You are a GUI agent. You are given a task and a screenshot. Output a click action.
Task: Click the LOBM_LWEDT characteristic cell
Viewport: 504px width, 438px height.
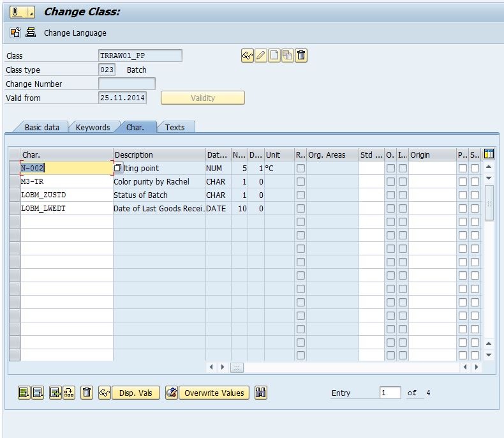point(66,208)
